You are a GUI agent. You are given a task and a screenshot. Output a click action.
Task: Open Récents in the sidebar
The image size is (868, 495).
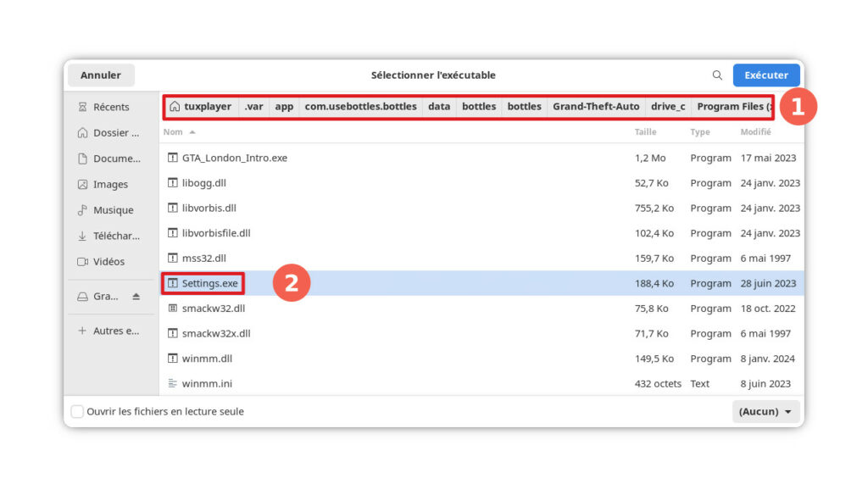110,107
